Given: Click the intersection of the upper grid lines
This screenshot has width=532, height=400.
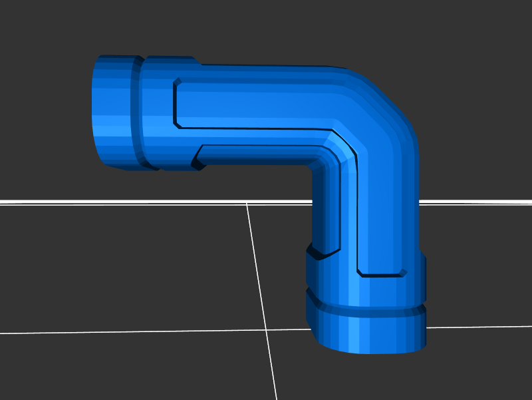Looking at the screenshot, I should [x=247, y=203].
